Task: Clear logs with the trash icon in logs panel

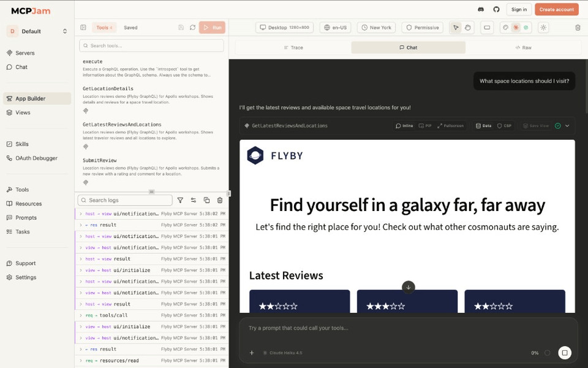Action: 219,201
